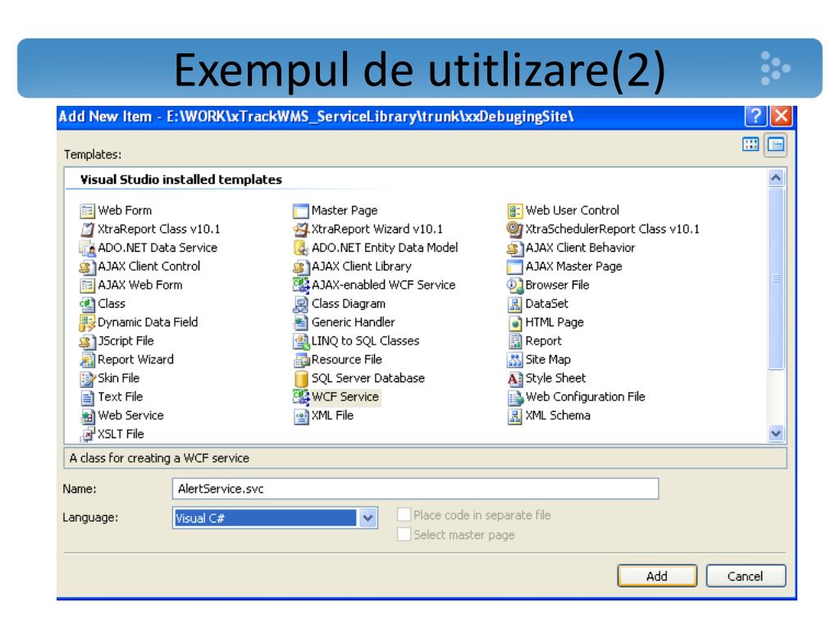Tick 'Place code in separate file'
This screenshot has width=840, height=630.
pos(404,515)
